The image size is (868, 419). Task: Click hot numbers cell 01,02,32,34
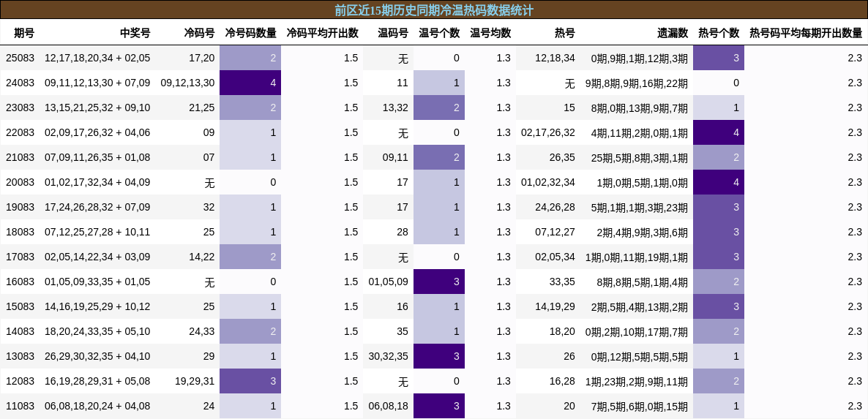click(x=548, y=182)
